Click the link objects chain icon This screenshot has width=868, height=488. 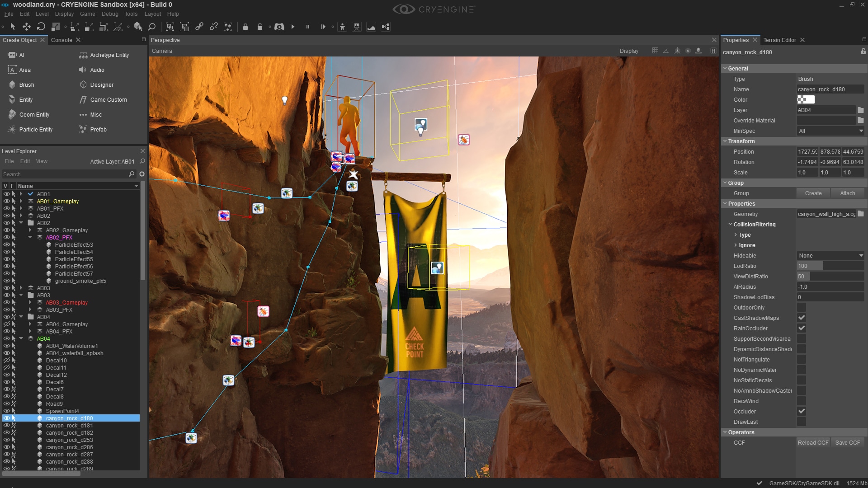click(199, 27)
